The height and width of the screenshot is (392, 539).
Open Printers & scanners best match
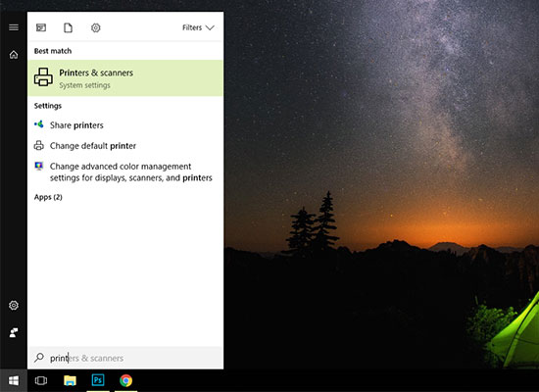pos(125,78)
